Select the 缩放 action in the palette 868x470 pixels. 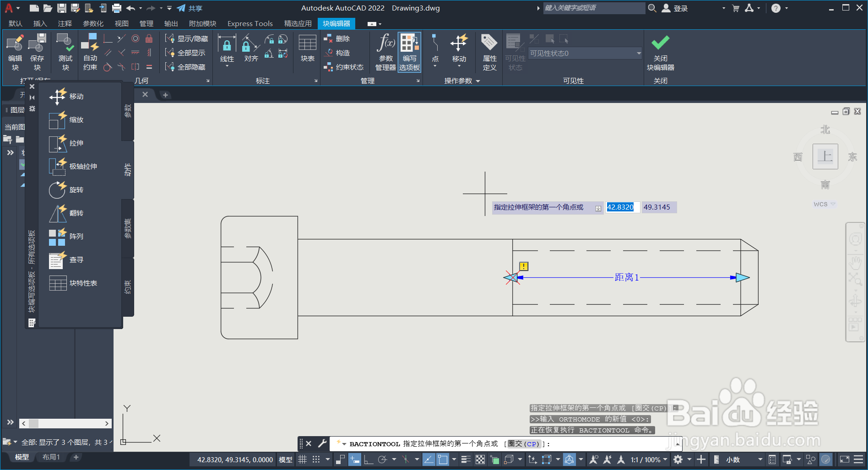point(67,120)
